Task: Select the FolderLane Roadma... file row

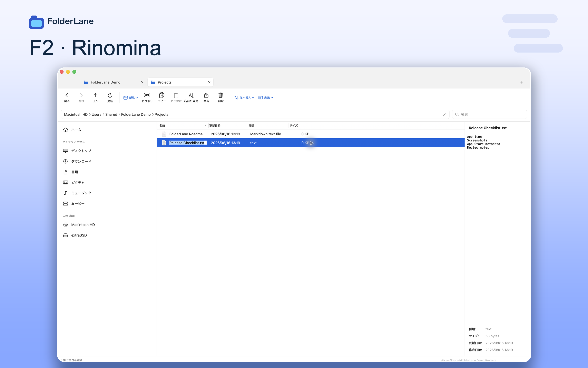Action: [311, 134]
